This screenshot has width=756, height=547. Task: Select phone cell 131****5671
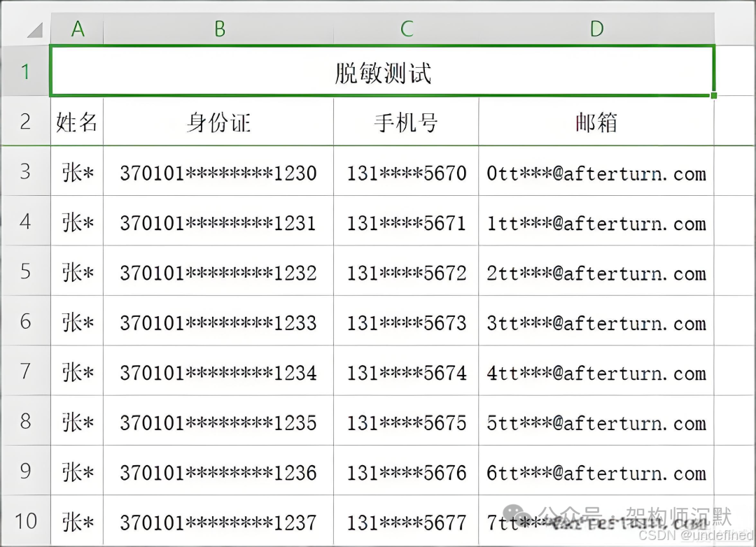pos(406,222)
